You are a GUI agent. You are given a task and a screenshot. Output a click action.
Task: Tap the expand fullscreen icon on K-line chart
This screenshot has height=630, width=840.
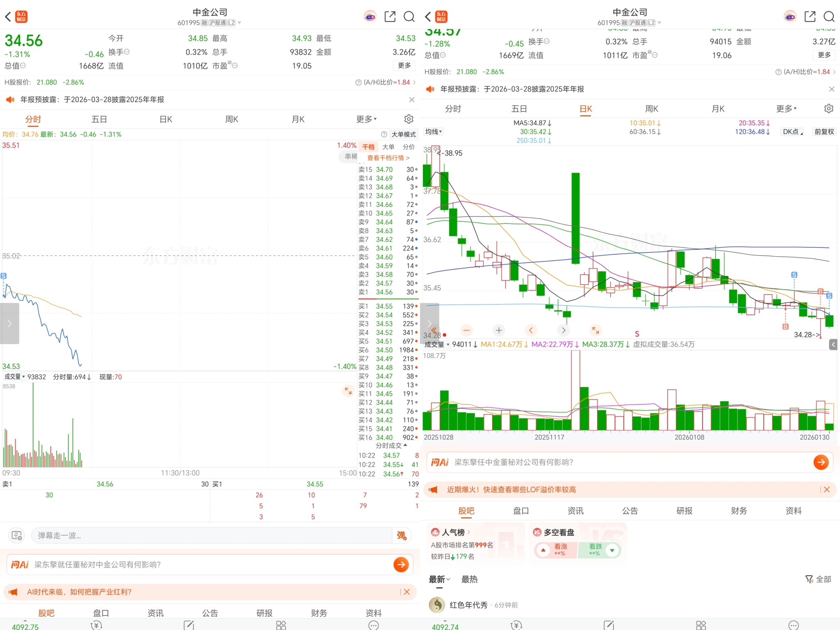(595, 330)
